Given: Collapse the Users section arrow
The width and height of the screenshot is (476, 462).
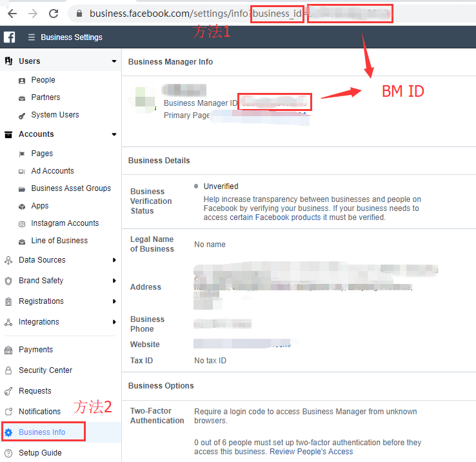Looking at the screenshot, I should (114, 61).
